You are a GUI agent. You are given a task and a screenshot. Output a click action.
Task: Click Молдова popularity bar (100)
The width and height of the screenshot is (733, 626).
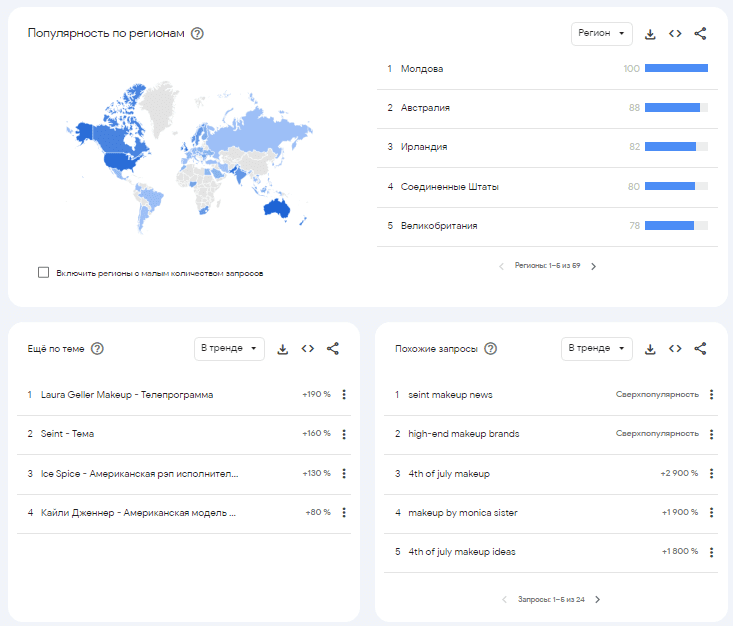(x=676, y=68)
